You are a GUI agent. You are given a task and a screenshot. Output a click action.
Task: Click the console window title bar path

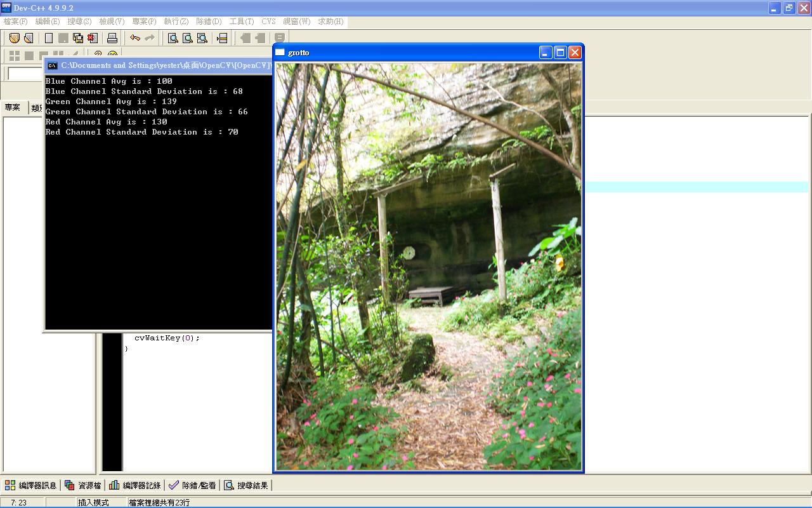click(165, 65)
